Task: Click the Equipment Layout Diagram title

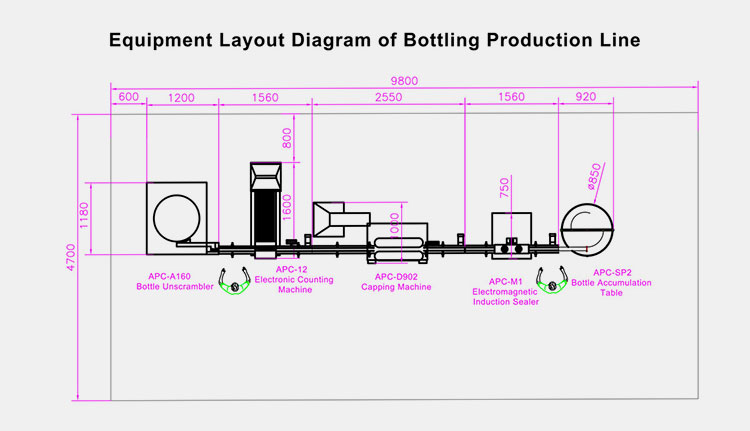Action: (374, 41)
